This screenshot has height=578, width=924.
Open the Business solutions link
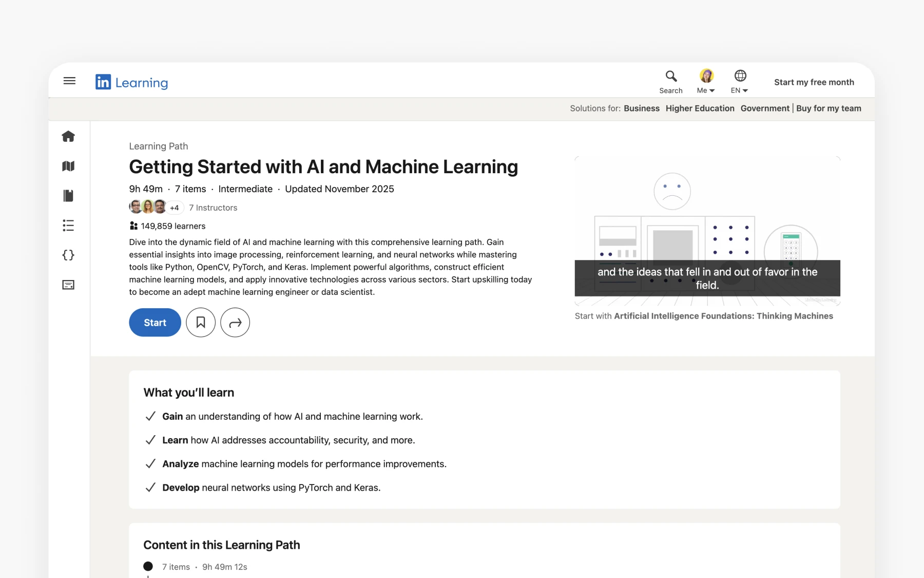pos(642,108)
